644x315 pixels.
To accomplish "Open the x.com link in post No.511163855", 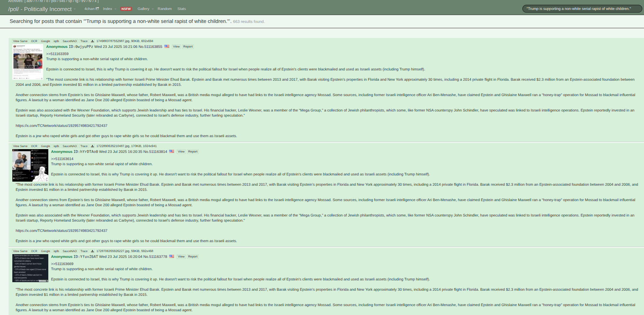I will (61, 126).
